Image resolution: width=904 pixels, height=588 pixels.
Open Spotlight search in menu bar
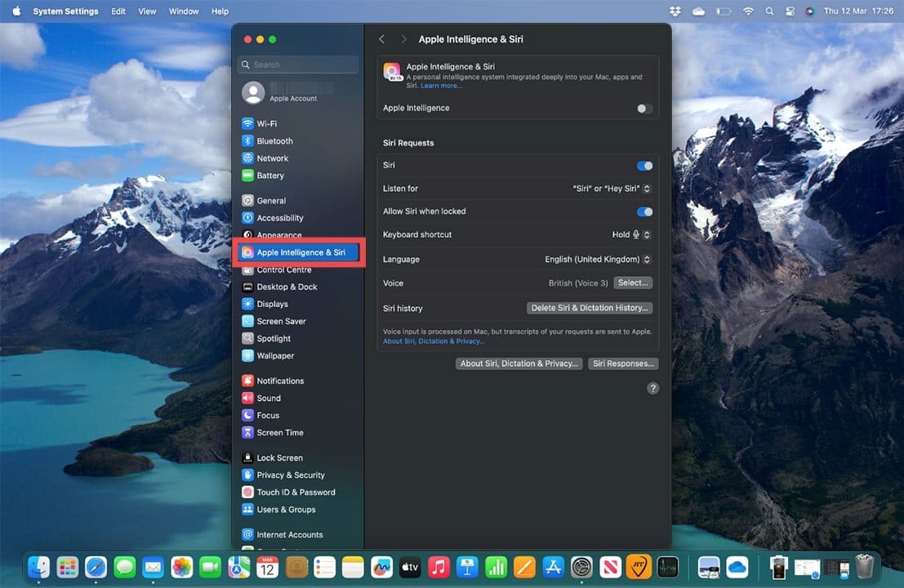pos(770,11)
